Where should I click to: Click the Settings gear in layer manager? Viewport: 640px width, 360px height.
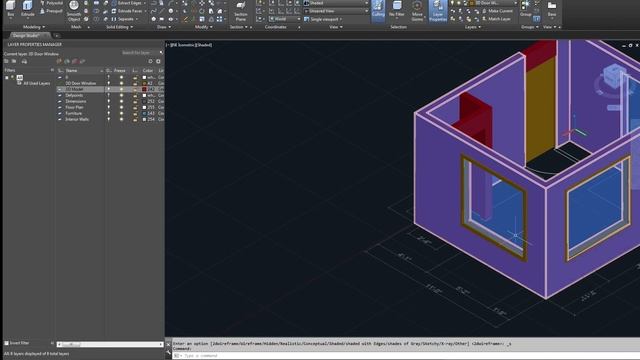[x=158, y=61]
